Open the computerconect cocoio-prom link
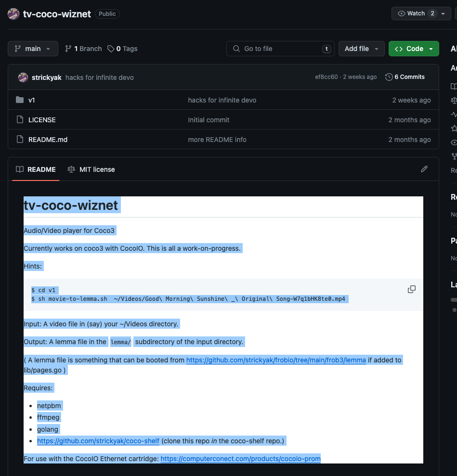This screenshot has width=457, height=476. pos(240,459)
